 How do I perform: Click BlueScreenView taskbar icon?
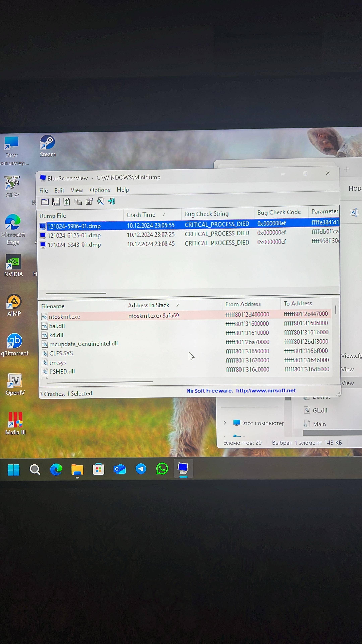click(x=183, y=469)
